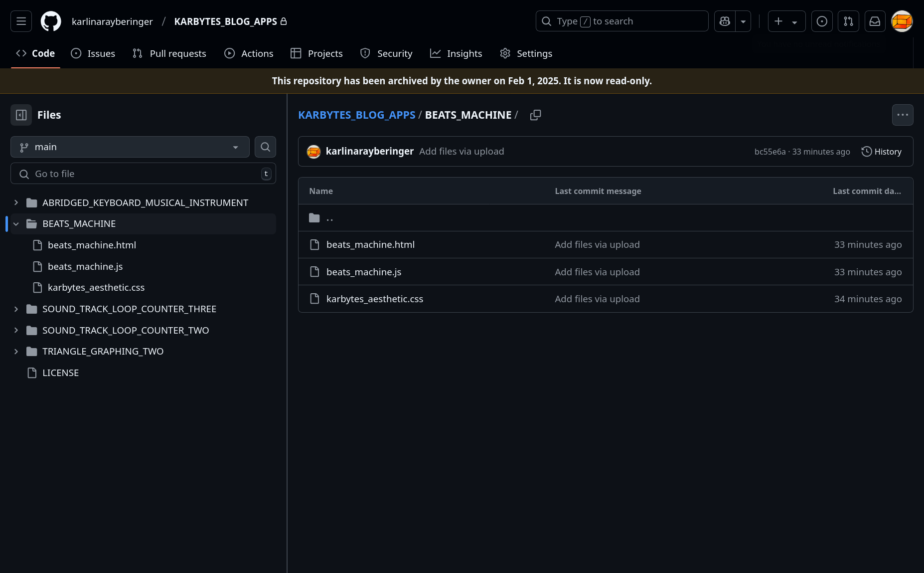
Task: Open commit message for beats_machine.js row
Action: tap(597, 272)
